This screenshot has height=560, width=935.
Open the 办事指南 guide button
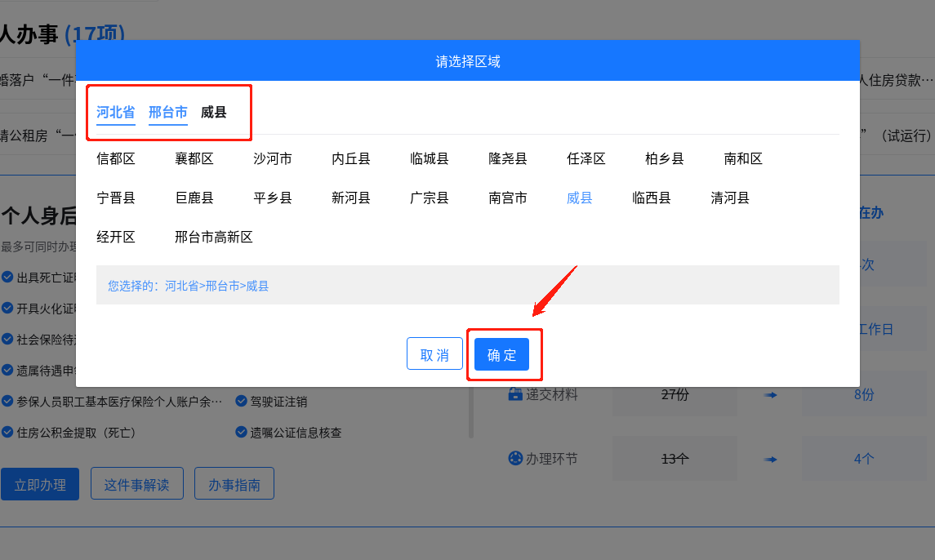pyautogui.click(x=234, y=484)
